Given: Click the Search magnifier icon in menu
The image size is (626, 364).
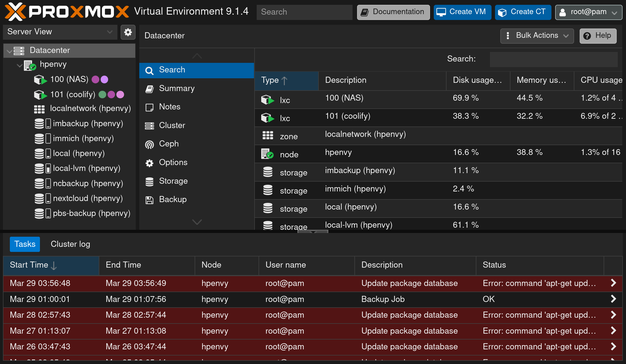Looking at the screenshot, I should coord(149,71).
